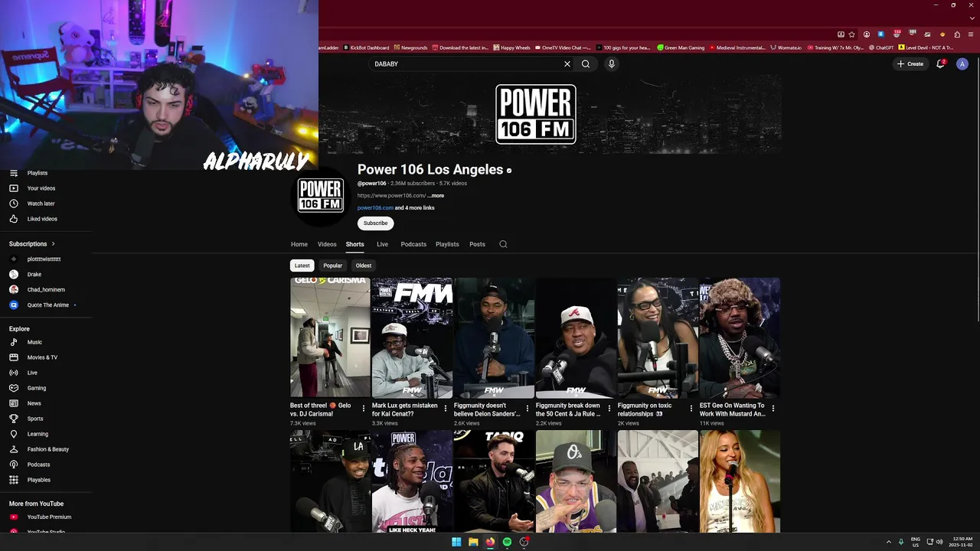Open the Chad_hominem subscription channel

(46, 290)
